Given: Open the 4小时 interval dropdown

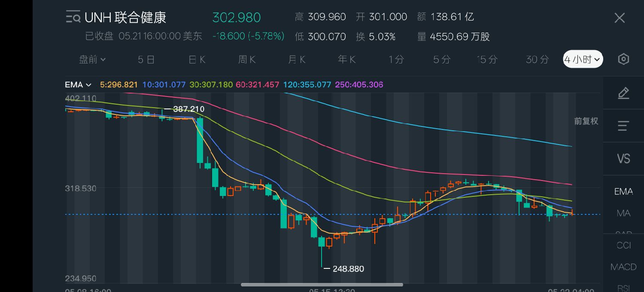Looking at the screenshot, I should coord(583,59).
